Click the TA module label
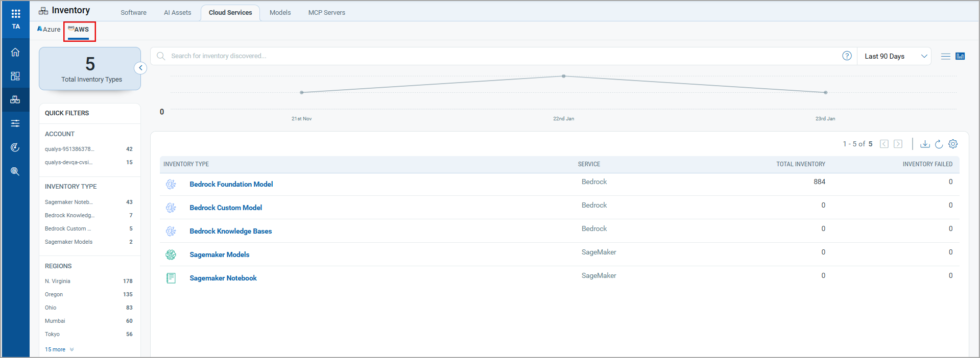 click(x=16, y=27)
